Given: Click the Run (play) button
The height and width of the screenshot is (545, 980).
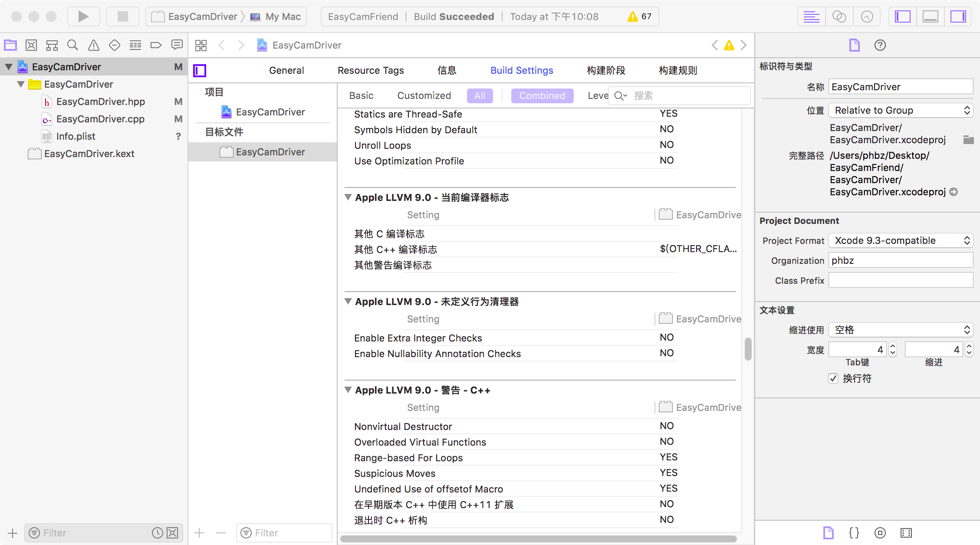Looking at the screenshot, I should pos(83,16).
